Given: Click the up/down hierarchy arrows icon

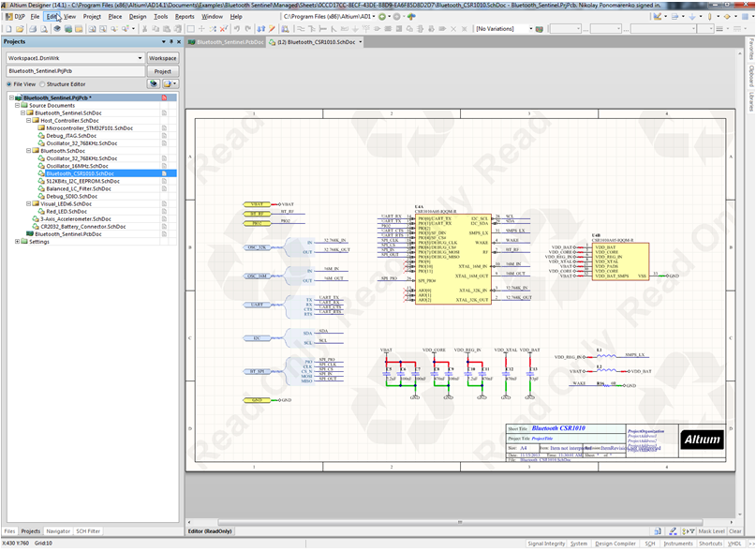Looking at the screenshot, I should pyautogui.click(x=260, y=29).
